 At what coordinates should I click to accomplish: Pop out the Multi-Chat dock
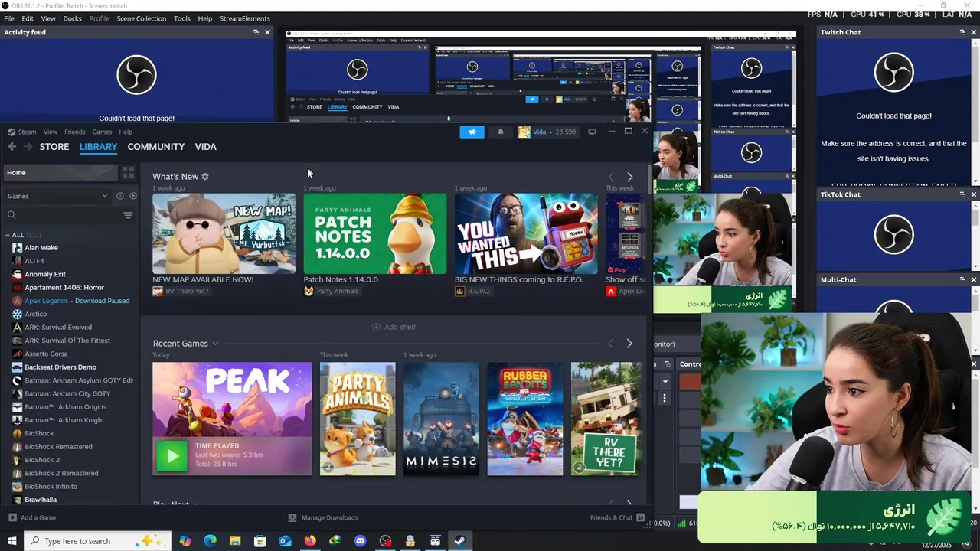(x=962, y=279)
